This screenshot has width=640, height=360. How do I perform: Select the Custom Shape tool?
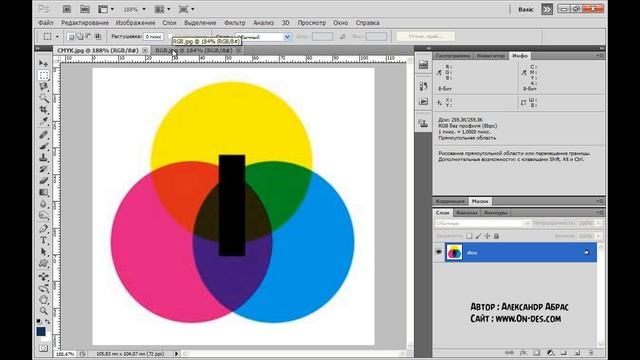44,263
